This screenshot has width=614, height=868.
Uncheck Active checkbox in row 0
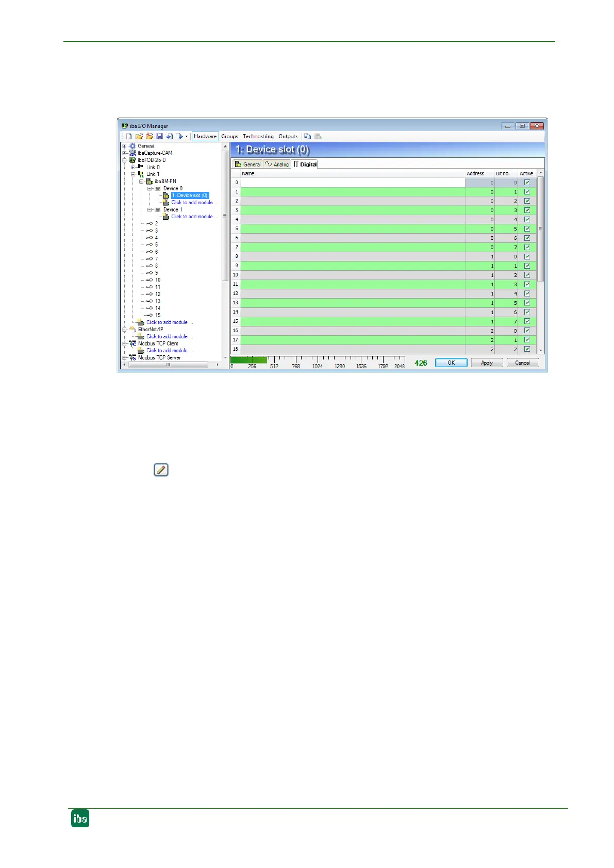coord(527,183)
